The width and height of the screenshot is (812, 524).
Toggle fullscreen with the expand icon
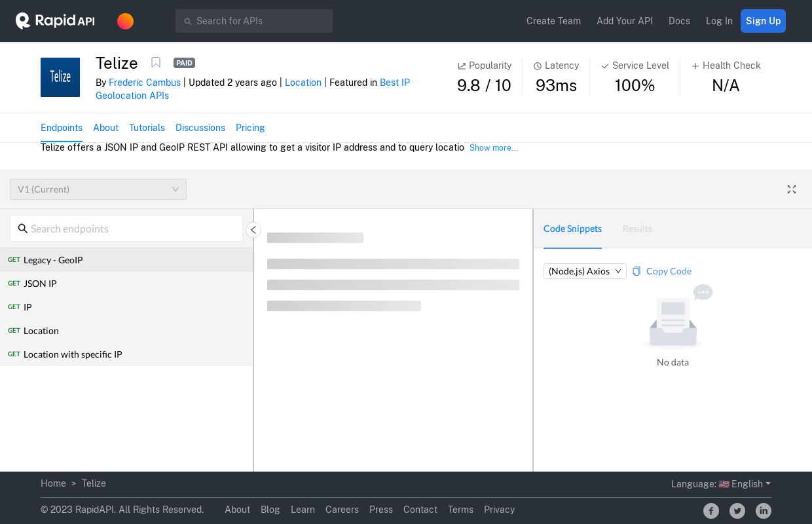click(792, 189)
